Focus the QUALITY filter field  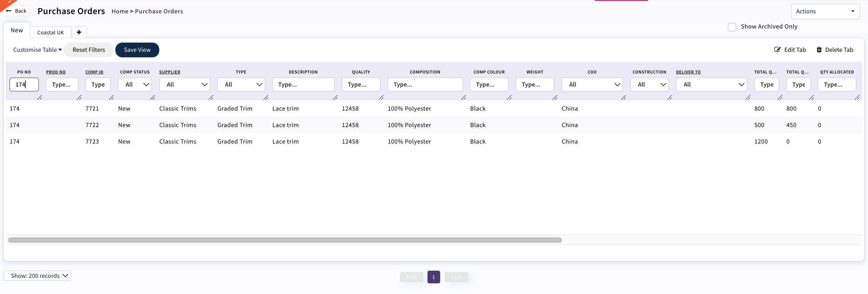tap(361, 84)
